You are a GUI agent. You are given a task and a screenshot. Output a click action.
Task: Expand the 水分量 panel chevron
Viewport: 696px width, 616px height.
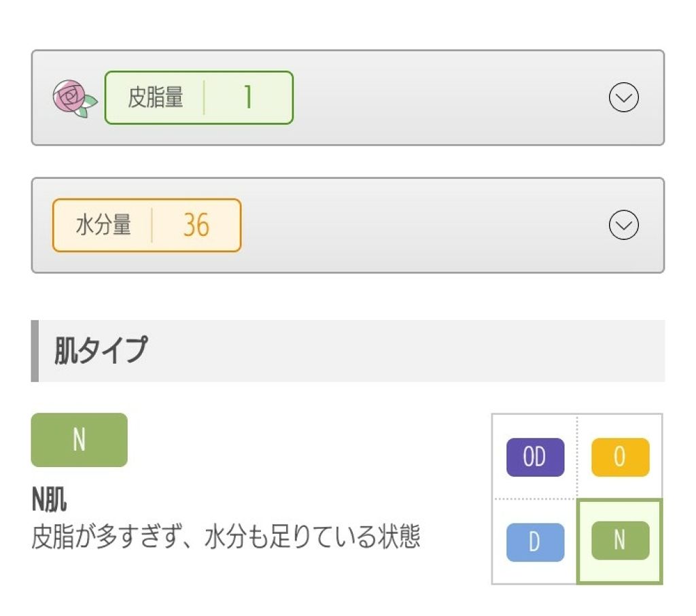click(623, 226)
